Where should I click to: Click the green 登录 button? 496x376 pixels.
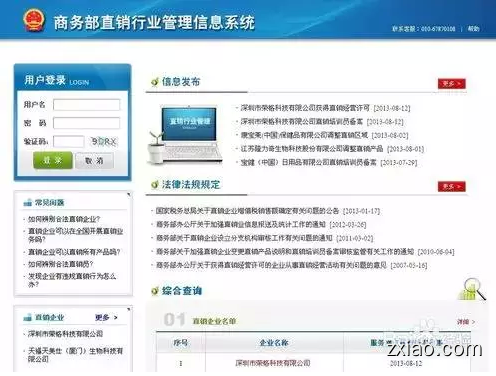click(53, 160)
